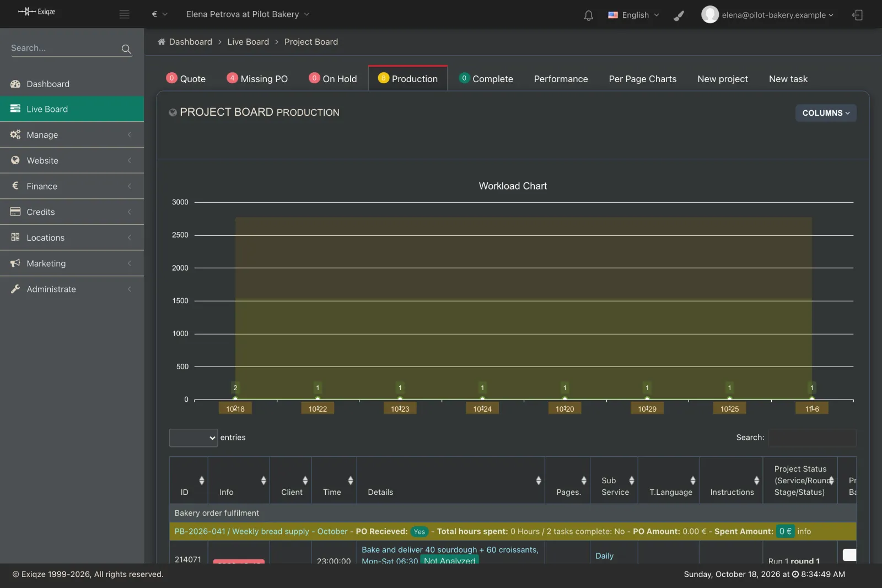Click the user avatar picture
The image size is (882, 588).
(x=710, y=14)
